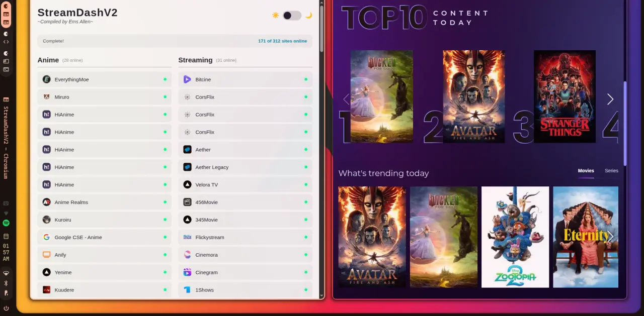Open Wicked For Good in trending row

click(x=443, y=237)
